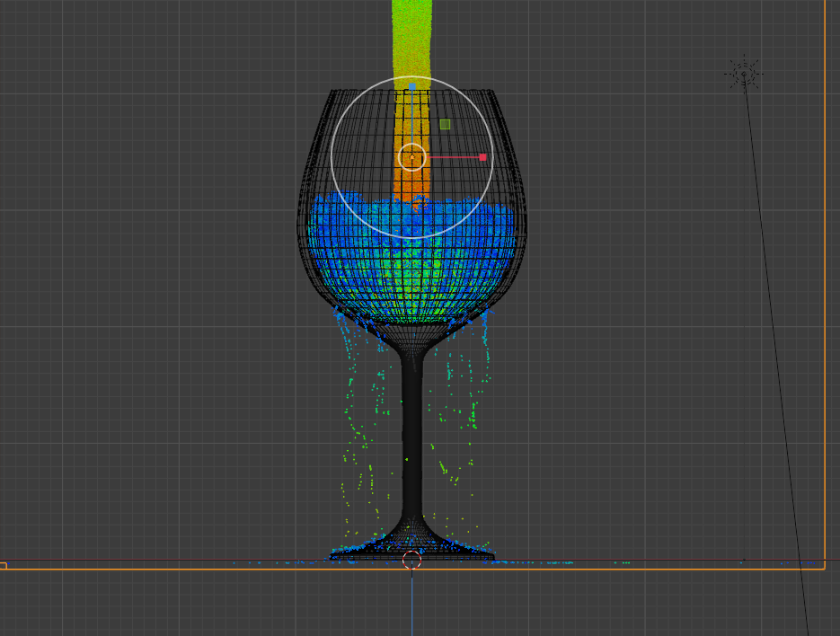Click the 3D cursor at the glass base
840x636 pixels.
(x=412, y=560)
